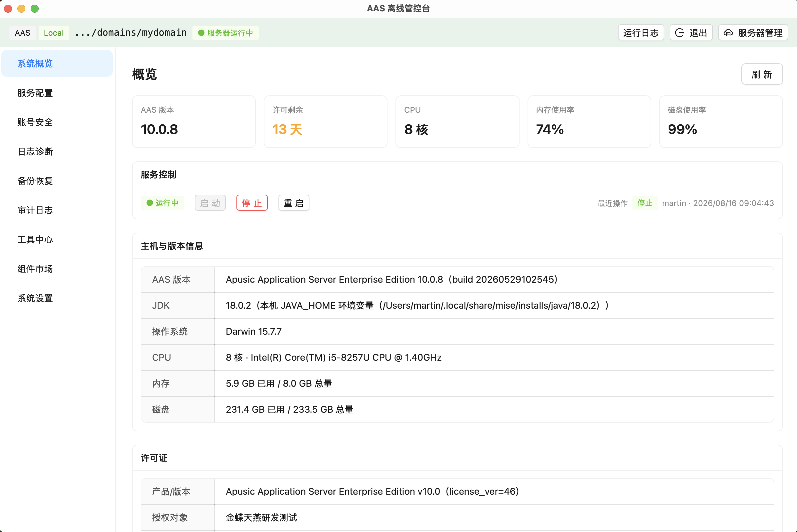Click the 产品/版本 row label
Screen dimensions: 797x532
tap(171, 492)
